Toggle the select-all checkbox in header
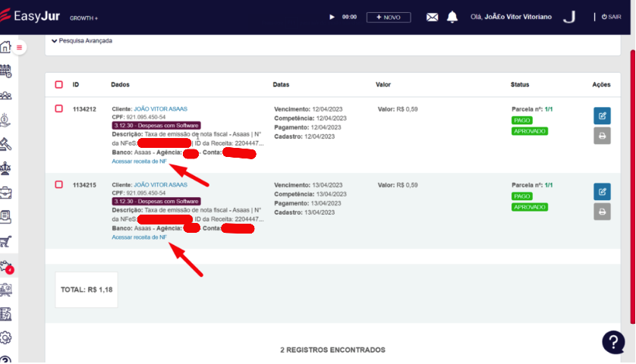The image size is (636, 364). coord(58,84)
